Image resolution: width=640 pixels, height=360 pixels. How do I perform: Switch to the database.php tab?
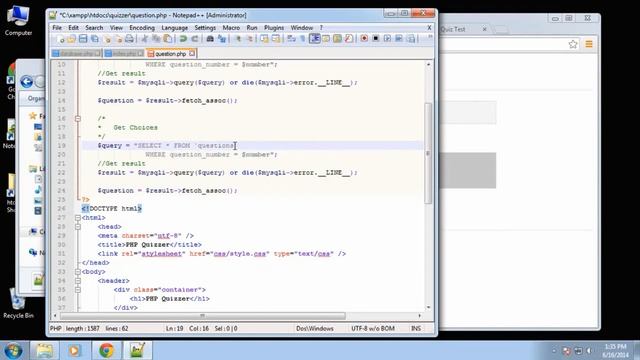[x=76, y=53]
